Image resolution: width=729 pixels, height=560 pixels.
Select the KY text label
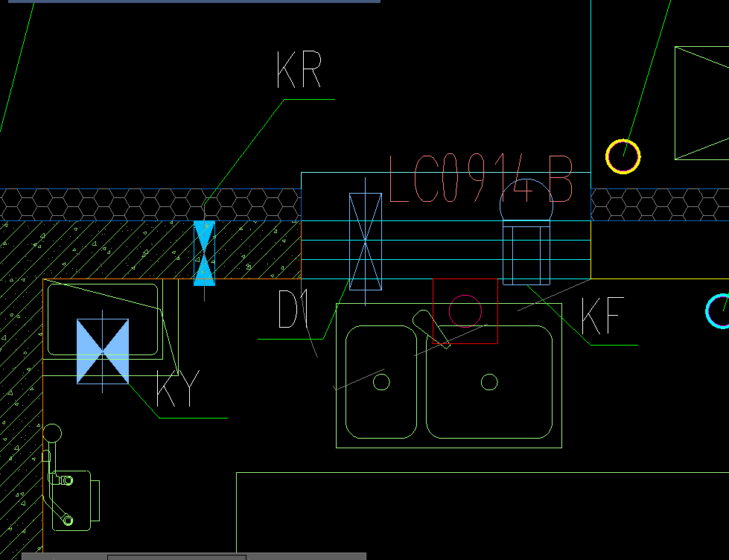[x=178, y=389]
